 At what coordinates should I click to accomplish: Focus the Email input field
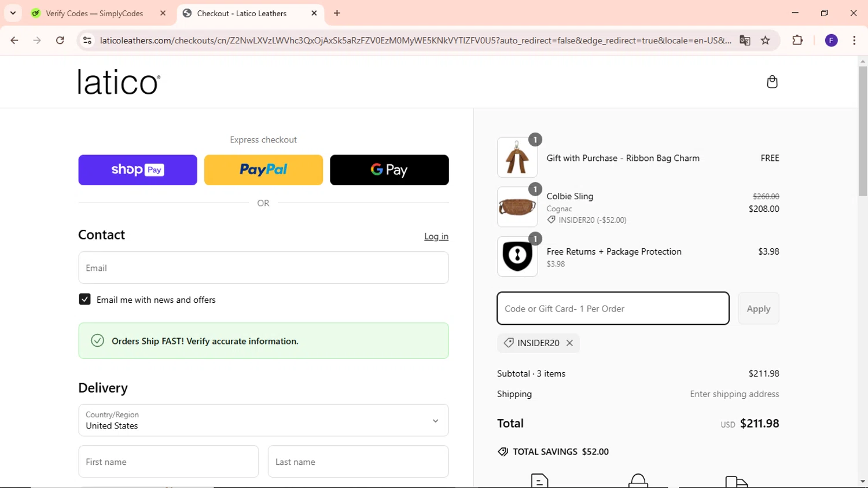(x=263, y=267)
